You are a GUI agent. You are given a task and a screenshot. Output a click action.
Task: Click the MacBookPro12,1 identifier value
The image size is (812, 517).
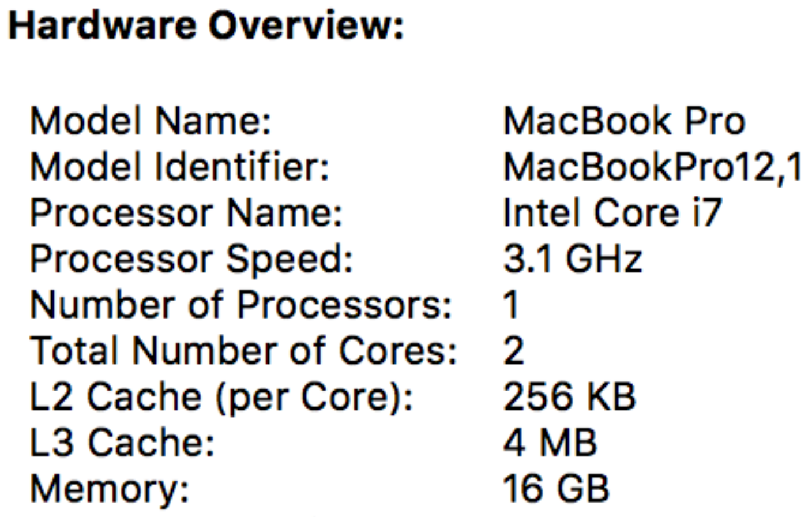[x=652, y=167]
